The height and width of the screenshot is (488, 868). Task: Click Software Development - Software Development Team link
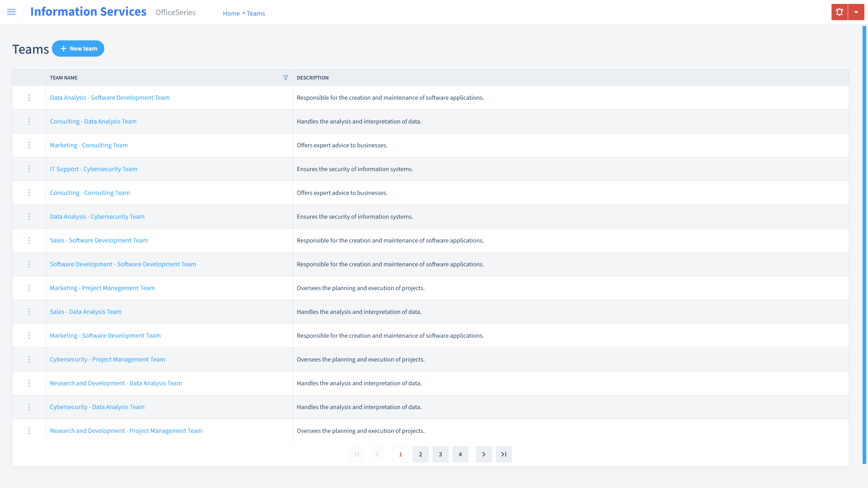point(123,264)
